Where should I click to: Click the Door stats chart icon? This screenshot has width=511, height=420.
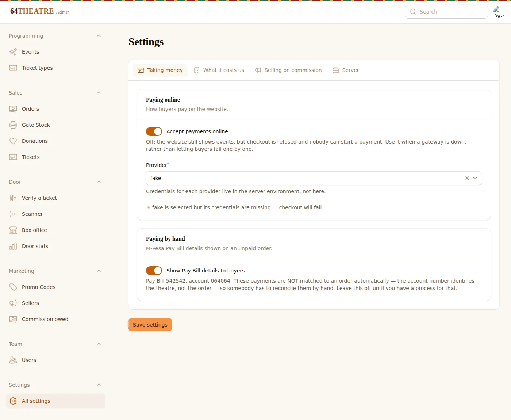pos(13,246)
